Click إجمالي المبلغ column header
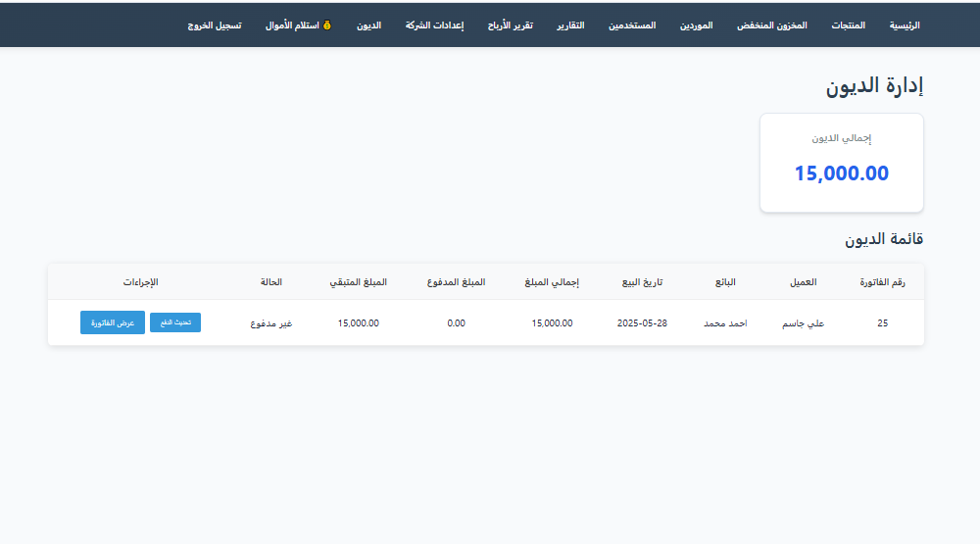980x544 pixels. tap(552, 282)
